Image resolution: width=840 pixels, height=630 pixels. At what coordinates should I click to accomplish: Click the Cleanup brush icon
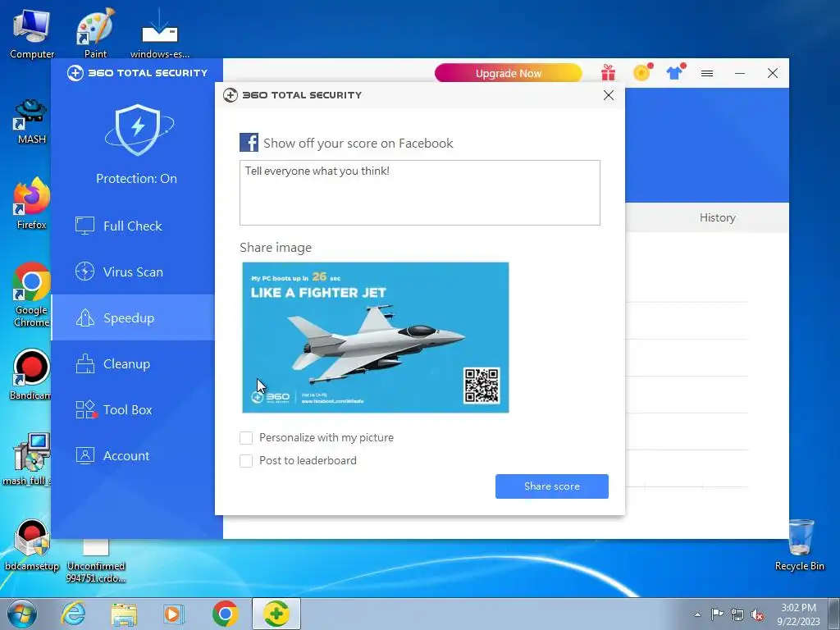click(84, 363)
